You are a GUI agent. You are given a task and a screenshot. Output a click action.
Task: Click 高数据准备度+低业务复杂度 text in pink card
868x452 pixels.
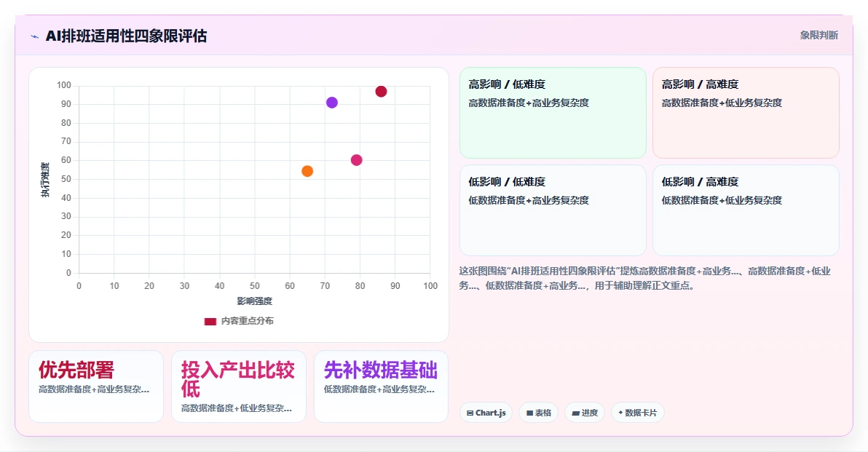point(722,103)
